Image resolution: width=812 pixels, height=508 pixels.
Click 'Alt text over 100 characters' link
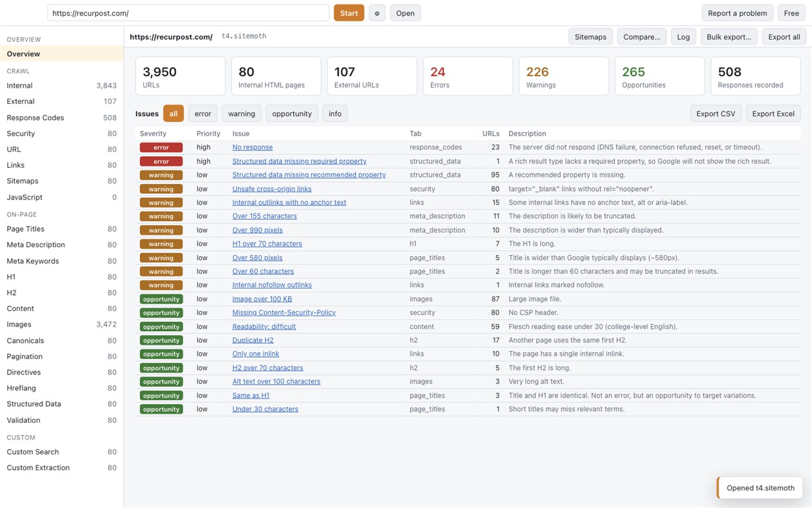pos(276,381)
